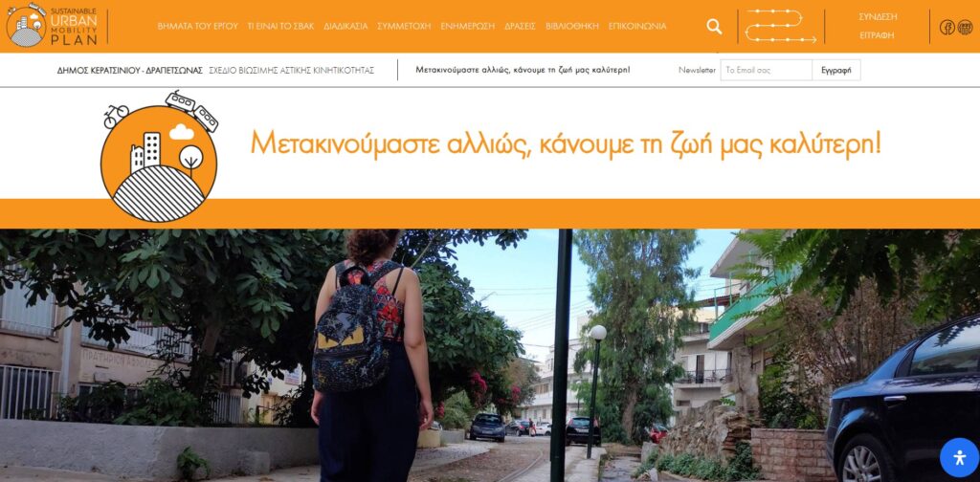Viewport: 980px width, 482px height.
Task: Open the Facebook page icon
Action: [947, 27]
